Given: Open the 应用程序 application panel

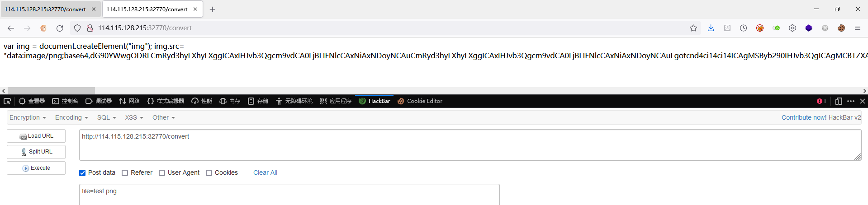Looking at the screenshot, I should pos(336,101).
